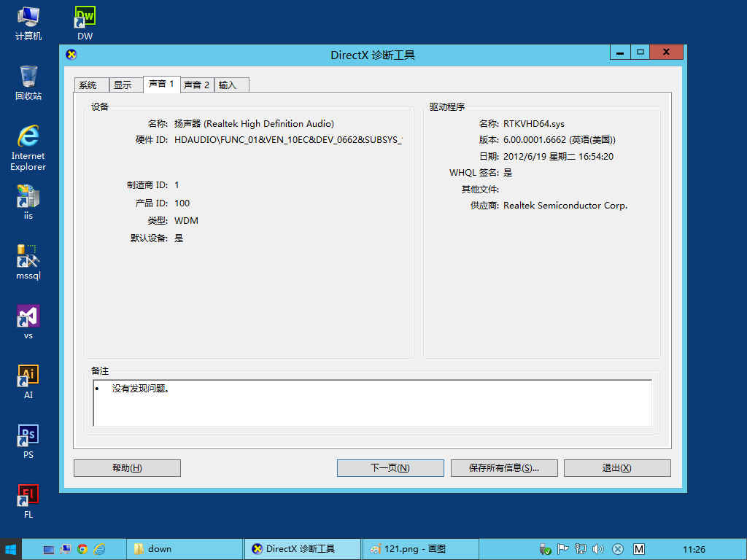Open the Windows Start button
This screenshot has height=560, width=747.
(x=10, y=549)
